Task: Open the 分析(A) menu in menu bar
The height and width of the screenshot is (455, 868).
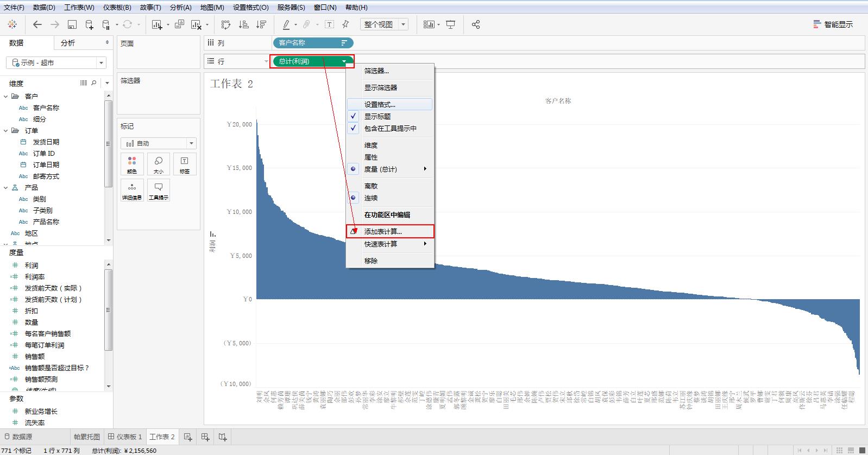Action: (181, 8)
